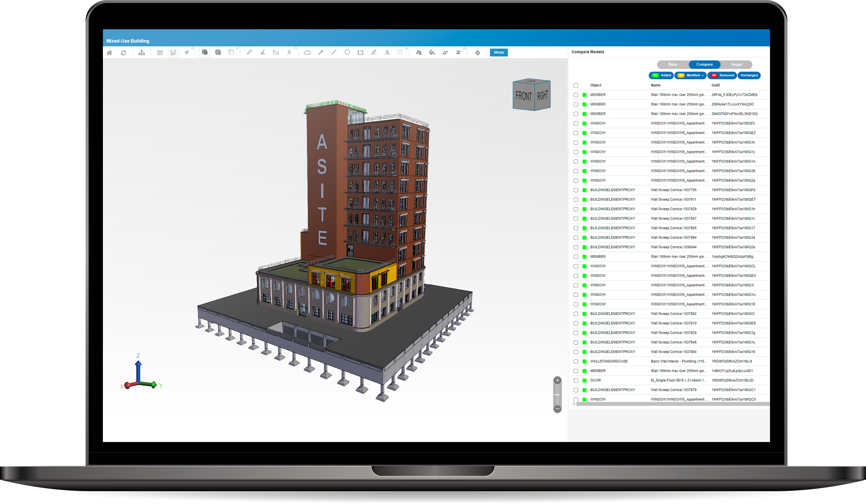Click the crosshair target icon
The height and width of the screenshot is (504, 866).
pyautogui.click(x=478, y=52)
